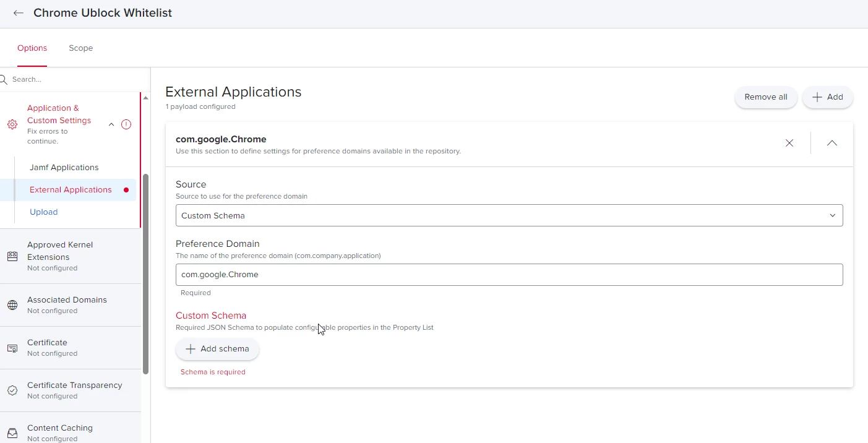Click the 'Required' hint below Preference Domain
Image resolution: width=868 pixels, height=443 pixels.
(x=196, y=293)
